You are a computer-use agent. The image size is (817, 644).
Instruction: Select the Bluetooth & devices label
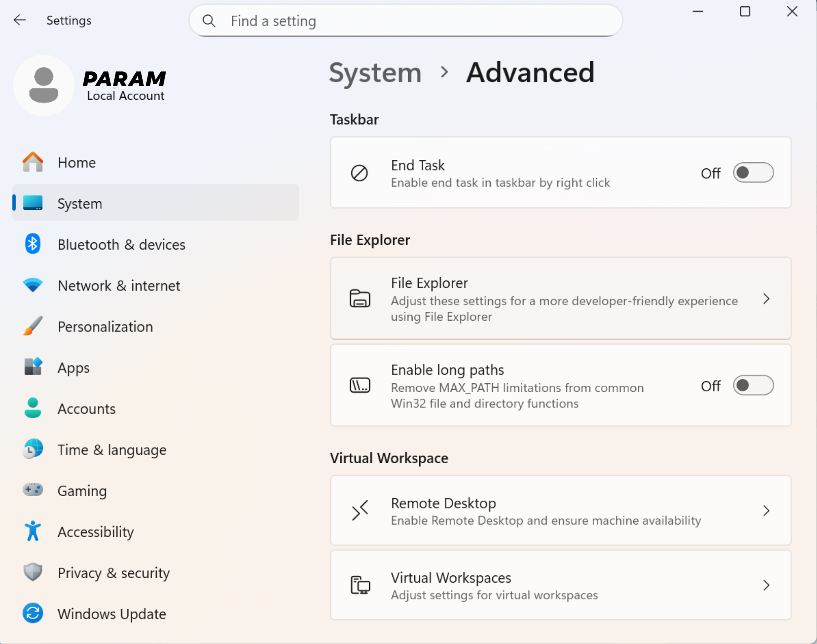[122, 245]
